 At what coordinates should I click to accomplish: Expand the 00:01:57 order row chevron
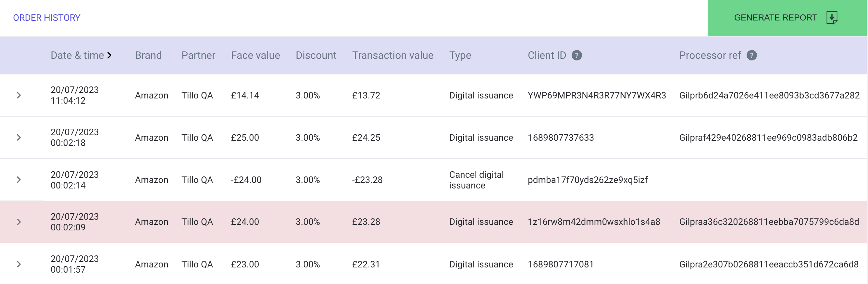click(19, 264)
